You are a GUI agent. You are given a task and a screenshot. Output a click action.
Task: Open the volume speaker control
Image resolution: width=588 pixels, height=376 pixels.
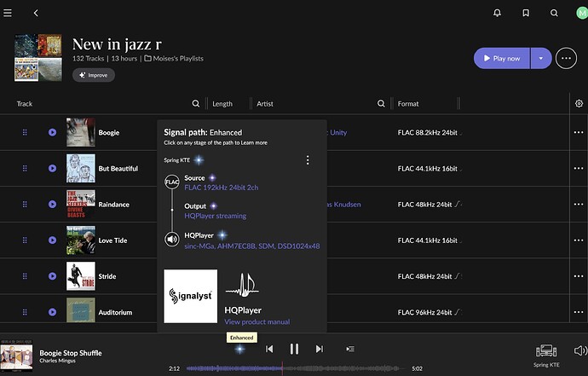pos(580,350)
